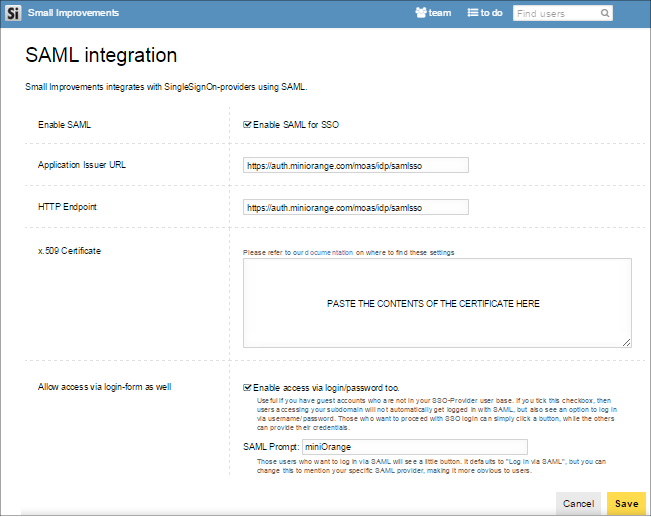Image resolution: width=651 pixels, height=517 pixels.
Task: Click the search magnifier icon
Action: coord(605,13)
